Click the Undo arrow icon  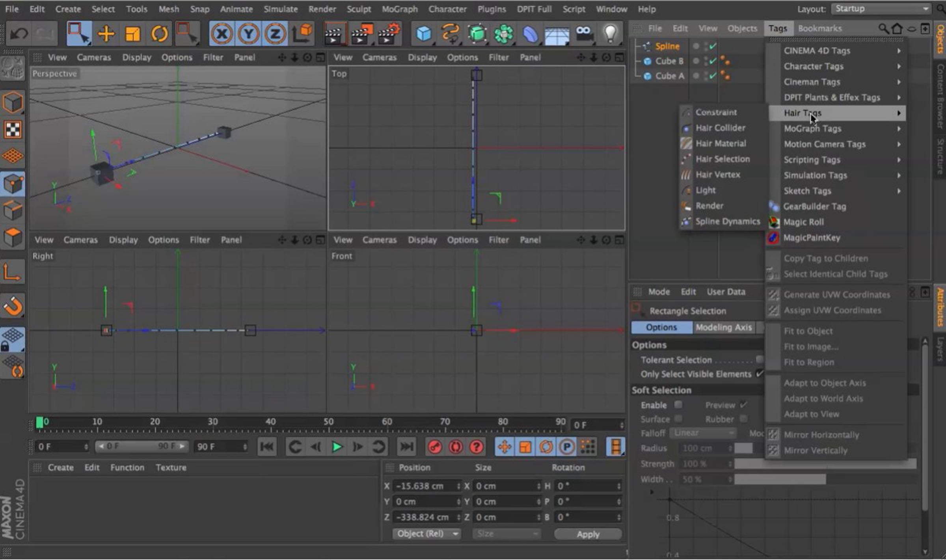(19, 34)
